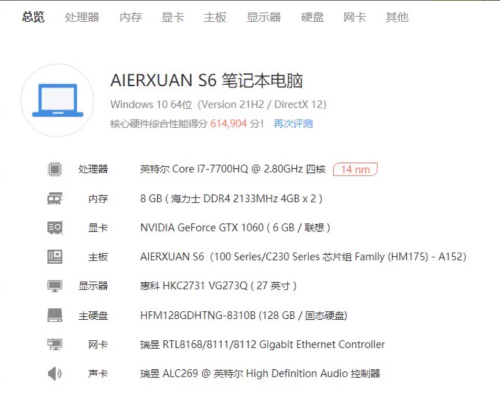Screen dimensions: 500x393
Task: Click the ALC269 High Definition Audio text
Action: [x=260, y=373]
